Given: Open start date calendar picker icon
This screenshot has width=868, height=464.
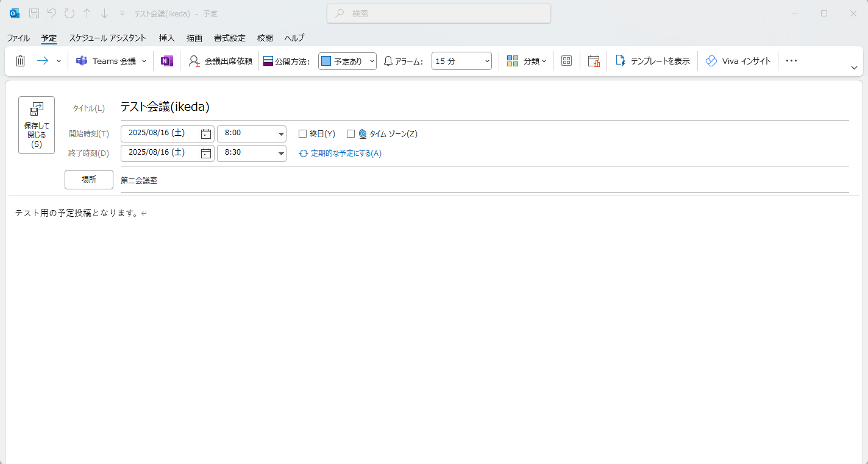Looking at the screenshot, I should click(x=206, y=134).
